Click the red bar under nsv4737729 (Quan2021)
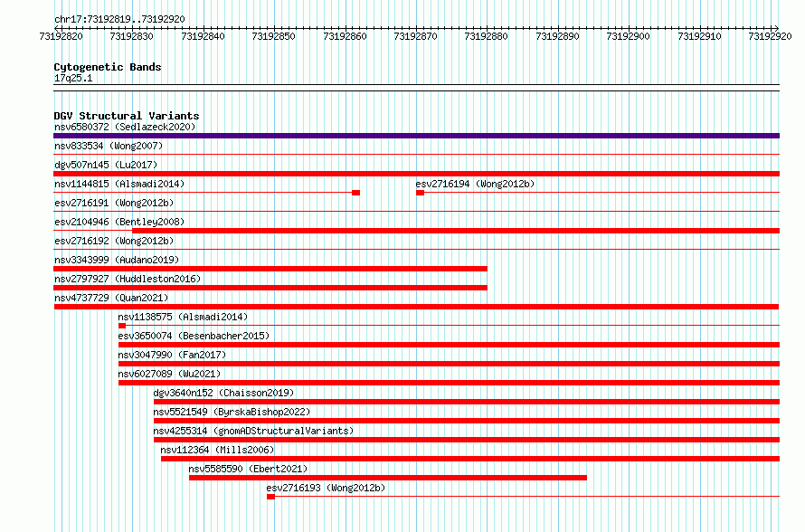 pos(416,307)
